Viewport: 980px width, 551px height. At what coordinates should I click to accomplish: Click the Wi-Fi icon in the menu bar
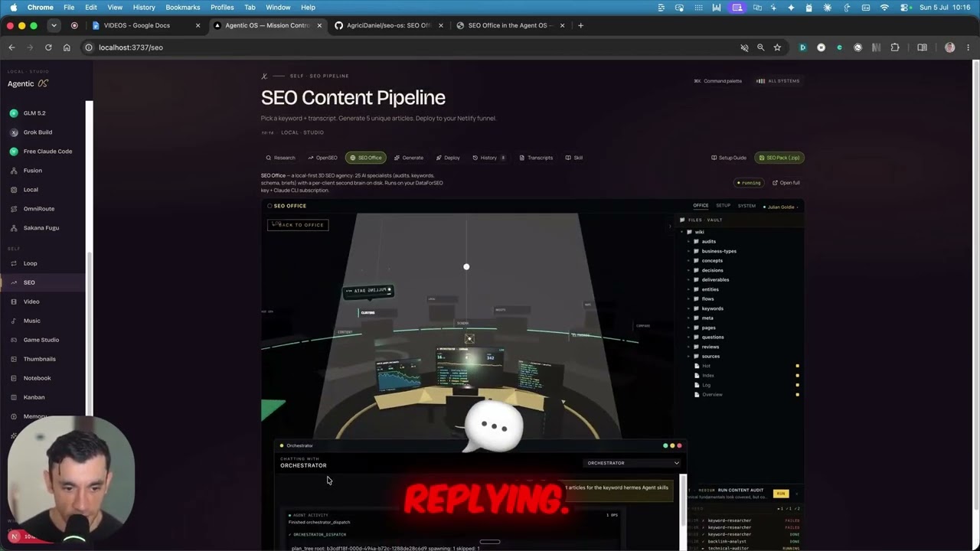[x=884, y=8]
